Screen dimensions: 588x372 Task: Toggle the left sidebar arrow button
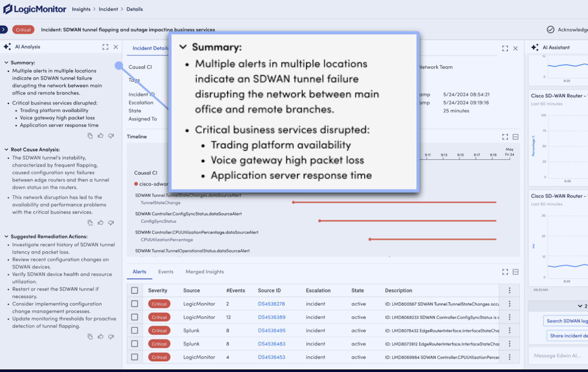pos(3,29)
